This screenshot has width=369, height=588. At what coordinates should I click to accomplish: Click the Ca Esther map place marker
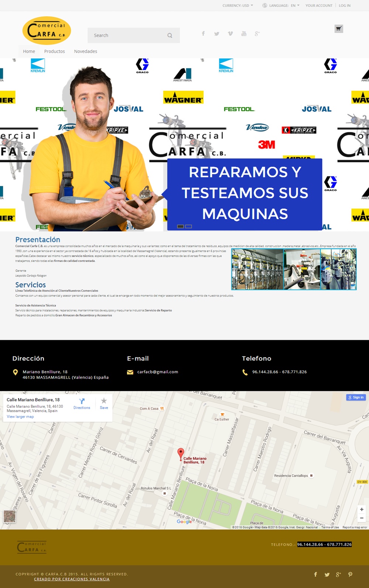pos(222,414)
